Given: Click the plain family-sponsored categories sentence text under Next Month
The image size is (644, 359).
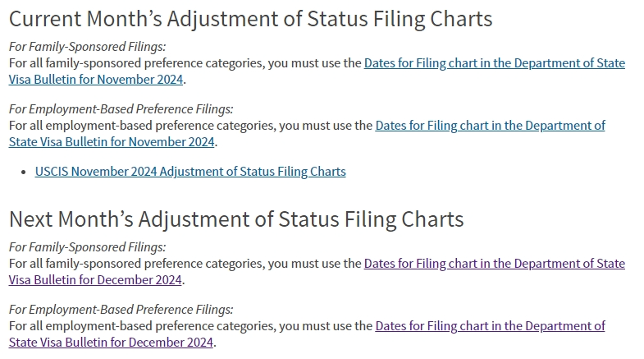Looking at the screenshot, I should [x=185, y=263].
